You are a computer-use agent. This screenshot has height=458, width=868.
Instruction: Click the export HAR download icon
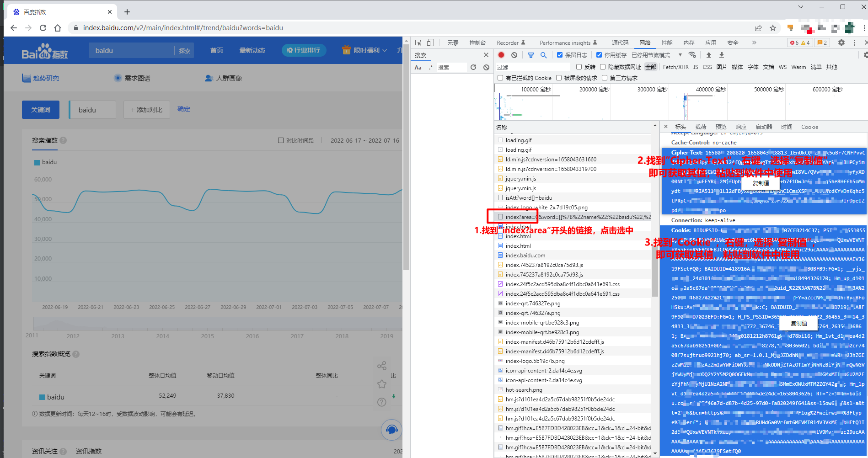click(x=721, y=55)
